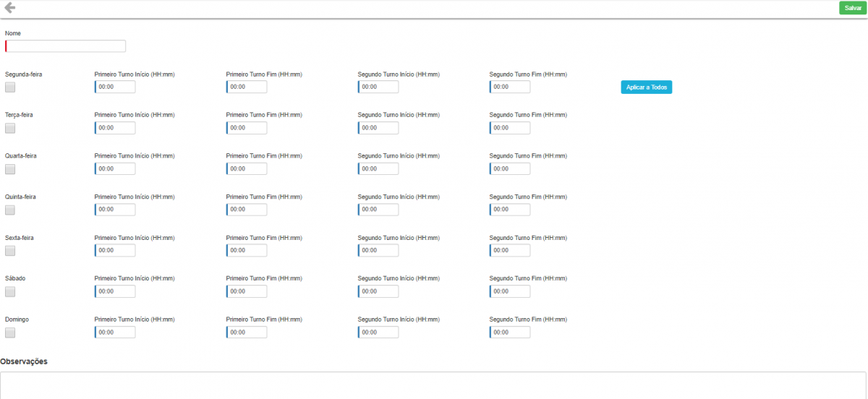Image resolution: width=868 pixels, height=399 pixels.
Task: Click the Domingo label text
Action: (x=17, y=319)
